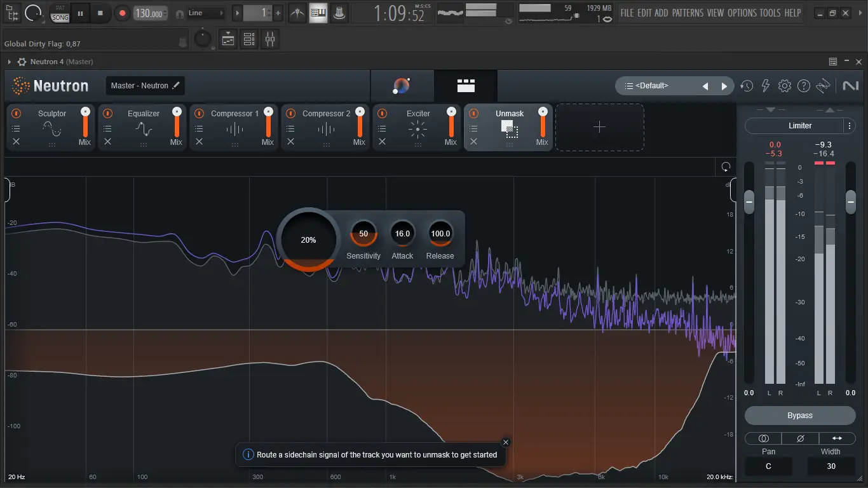
Task: Open the <Default> preset selector
Action: point(648,85)
